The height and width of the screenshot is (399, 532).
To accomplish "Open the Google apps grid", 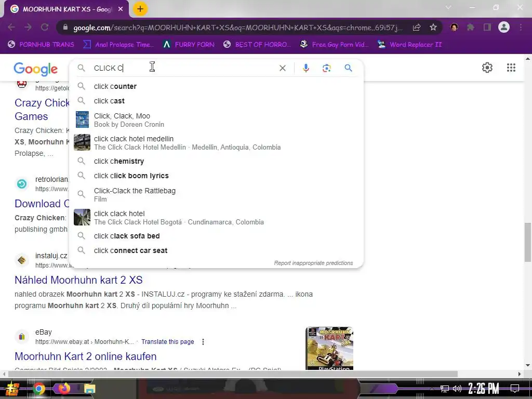I will click(x=511, y=68).
